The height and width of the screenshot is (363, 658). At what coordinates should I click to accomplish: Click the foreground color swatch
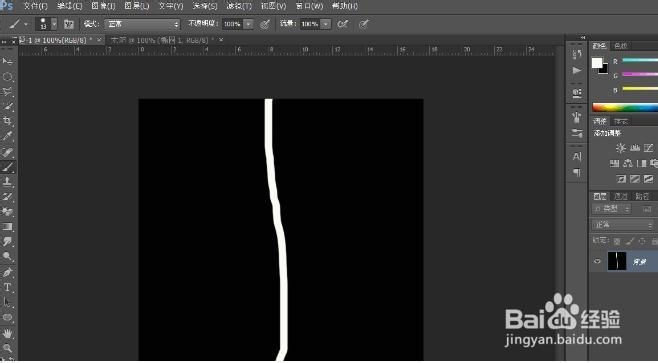click(x=597, y=63)
